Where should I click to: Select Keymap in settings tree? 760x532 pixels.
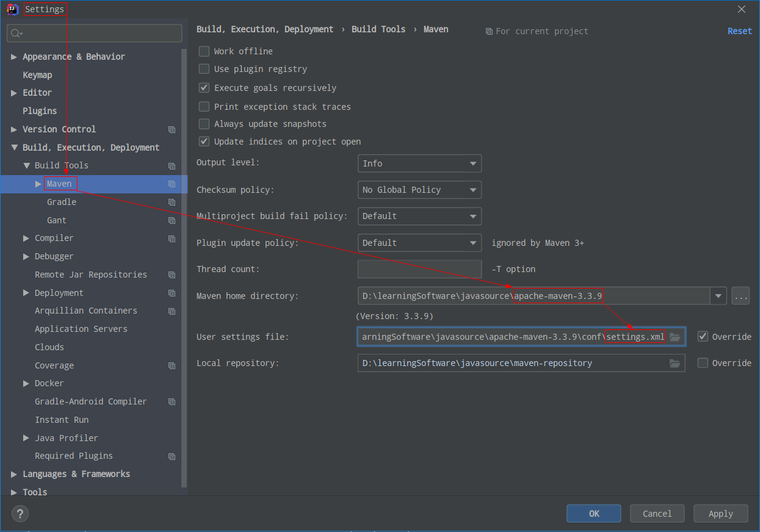[37, 75]
